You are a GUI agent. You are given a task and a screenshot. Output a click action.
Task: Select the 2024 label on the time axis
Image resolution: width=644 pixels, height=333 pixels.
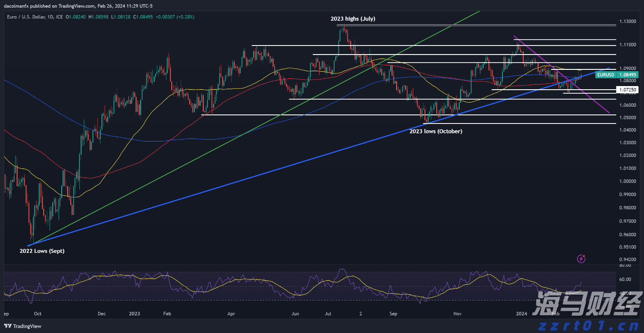(521, 313)
